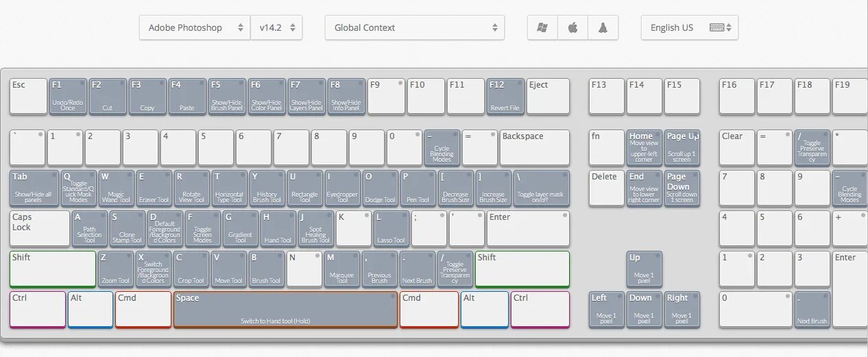Click the X Switch Foreground/Background Colors key

(154, 269)
